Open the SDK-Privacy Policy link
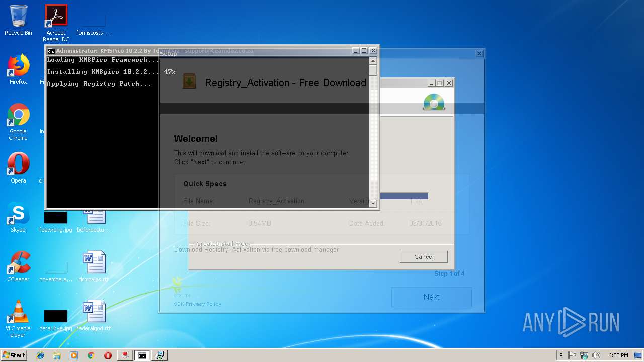This screenshot has height=362, width=644. 197,304
